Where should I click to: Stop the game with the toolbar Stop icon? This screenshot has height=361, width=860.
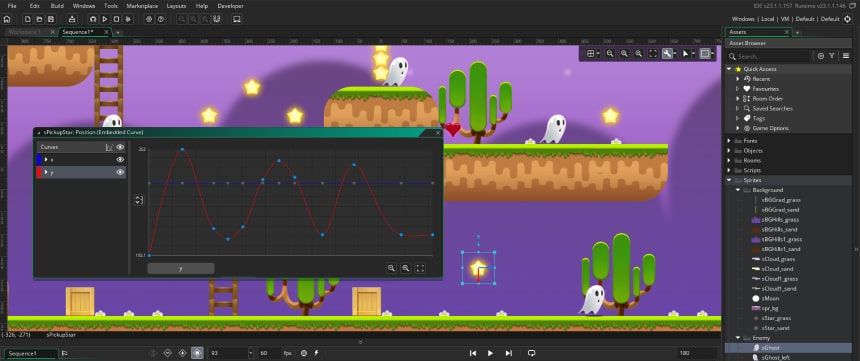[116, 19]
